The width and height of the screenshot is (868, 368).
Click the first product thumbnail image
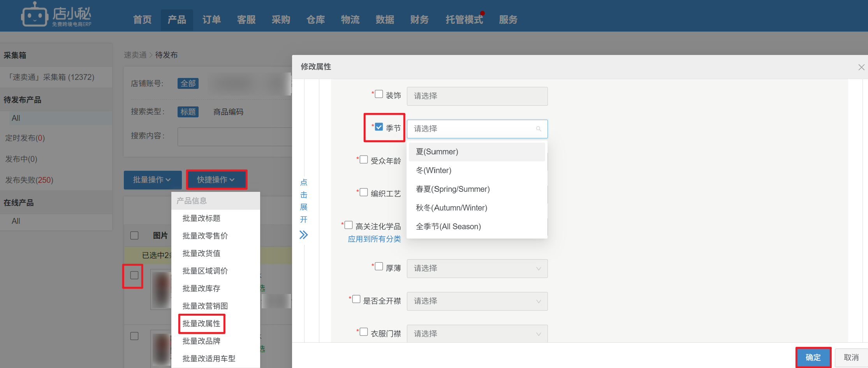click(x=161, y=290)
